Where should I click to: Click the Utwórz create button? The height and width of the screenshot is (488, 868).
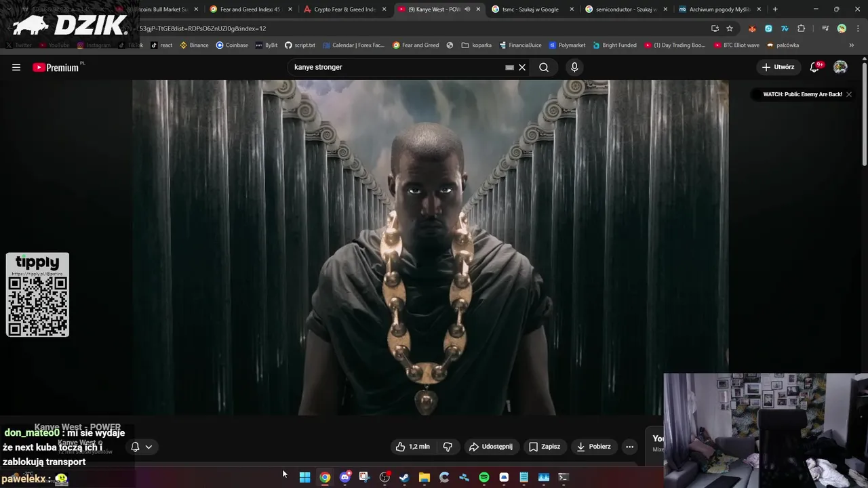coord(778,67)
